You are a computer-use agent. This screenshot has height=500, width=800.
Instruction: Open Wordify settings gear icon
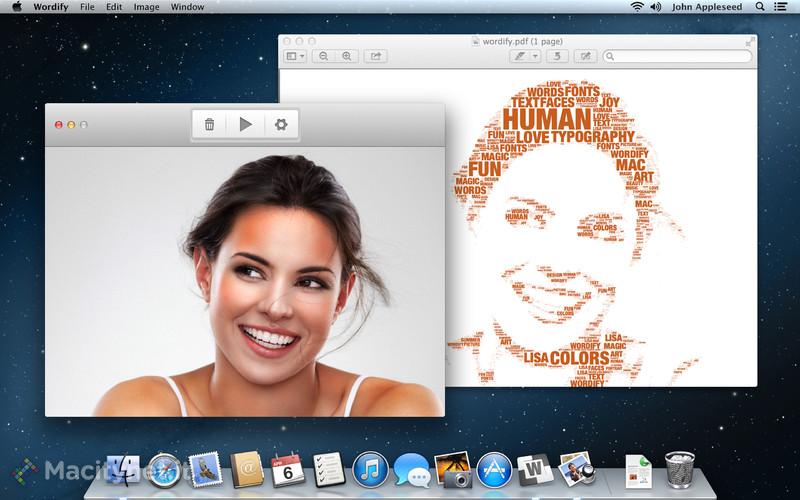tap(281, 124)
